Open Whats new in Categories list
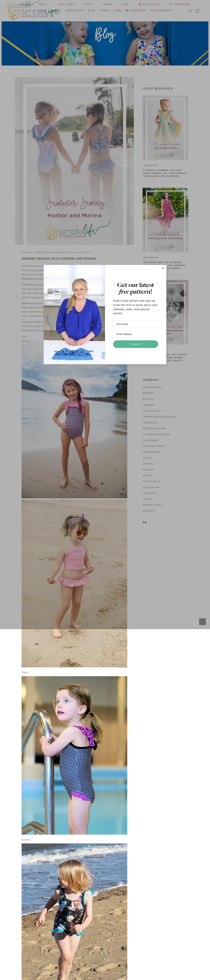The width and height of the screenshot is (210, 980). (149, 511)
